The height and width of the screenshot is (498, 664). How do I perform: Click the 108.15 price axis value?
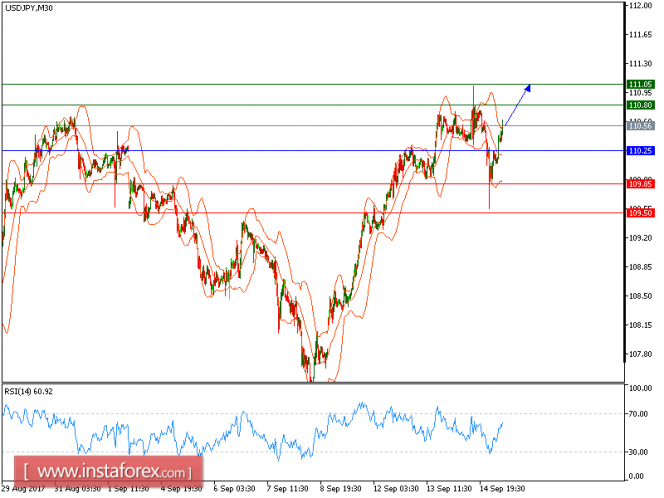tap(640, 325)
